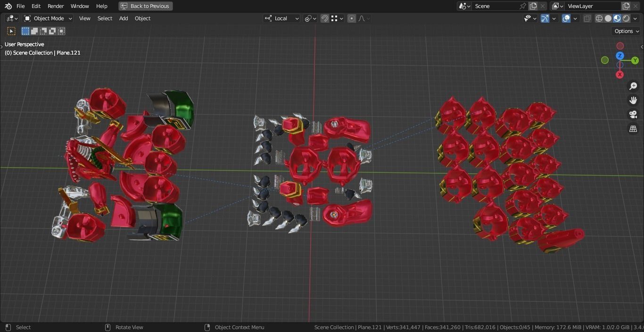Click the Z axis on navigation gizmo
The height and width of the screenshot is (332, 644).
[x=620, y=56]
